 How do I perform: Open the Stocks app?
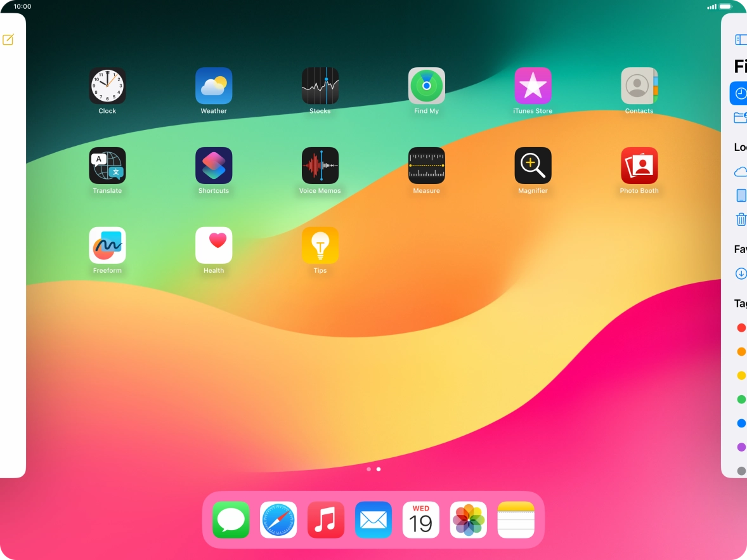click(320, 86)
